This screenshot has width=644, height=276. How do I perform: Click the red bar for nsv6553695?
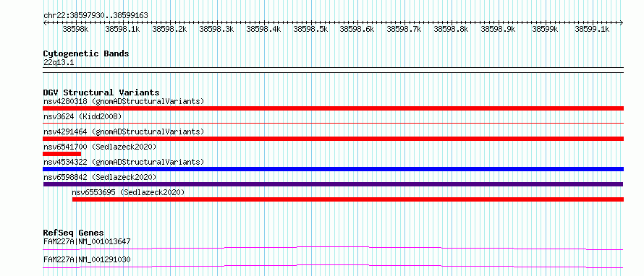(x=348, y=199)
